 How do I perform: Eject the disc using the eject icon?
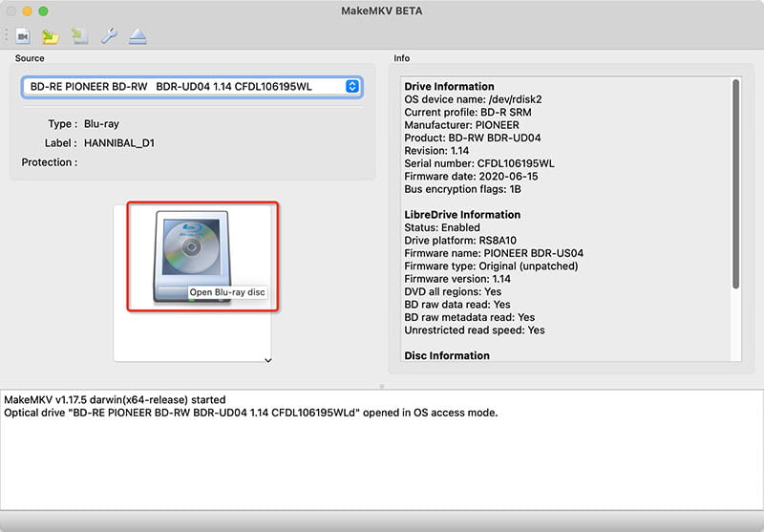(138, 36)
